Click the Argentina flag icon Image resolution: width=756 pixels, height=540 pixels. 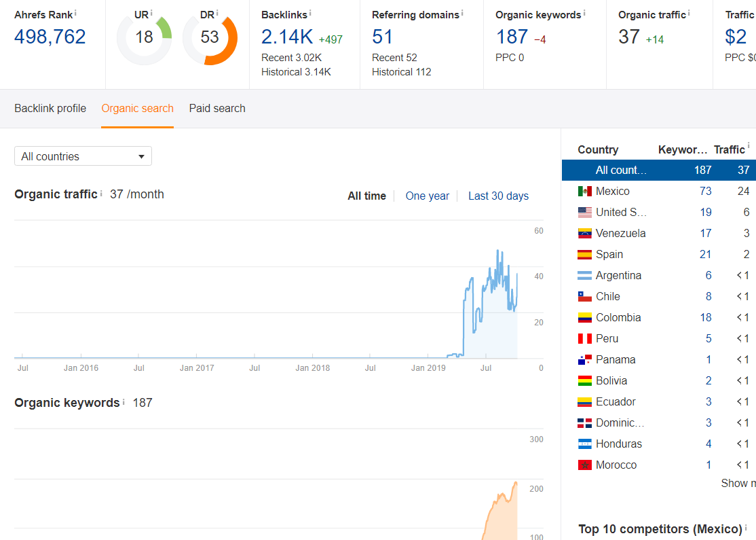point(584,276)
